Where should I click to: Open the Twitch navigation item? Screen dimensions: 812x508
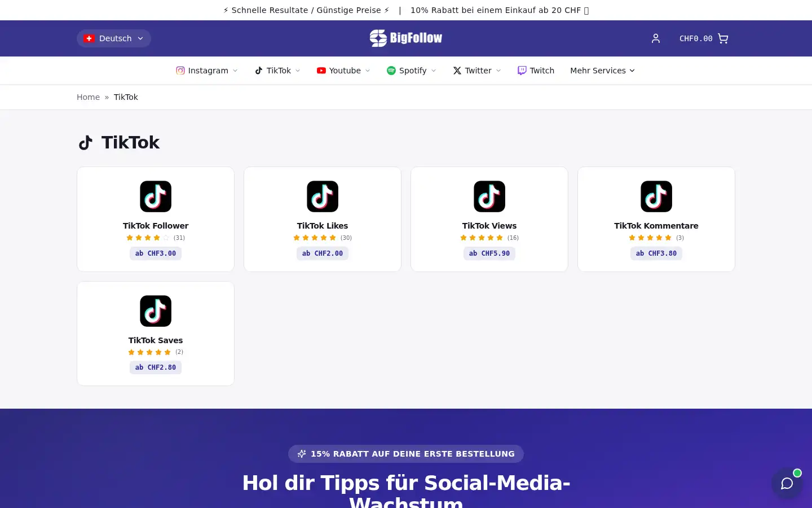536,71
